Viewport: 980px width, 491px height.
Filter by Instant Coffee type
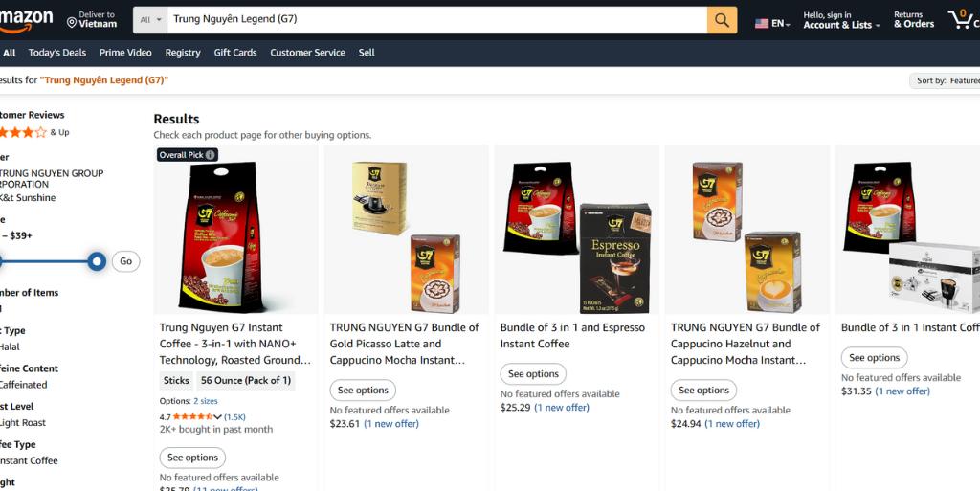(29, 460)
